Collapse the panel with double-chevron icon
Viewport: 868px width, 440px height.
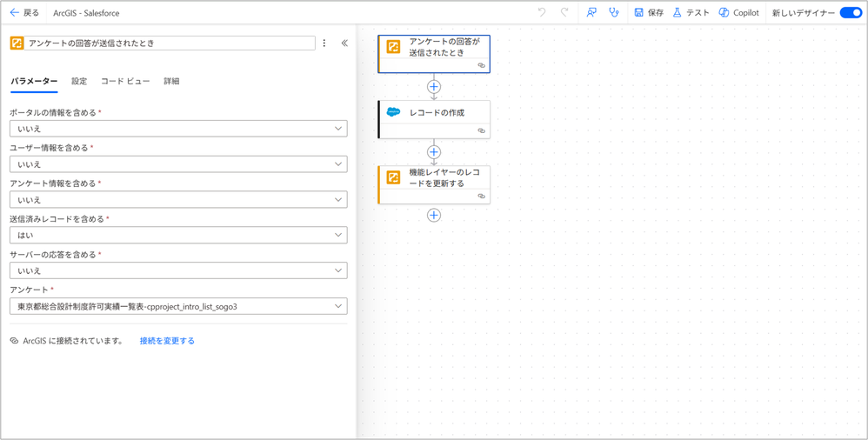(344, 43)
